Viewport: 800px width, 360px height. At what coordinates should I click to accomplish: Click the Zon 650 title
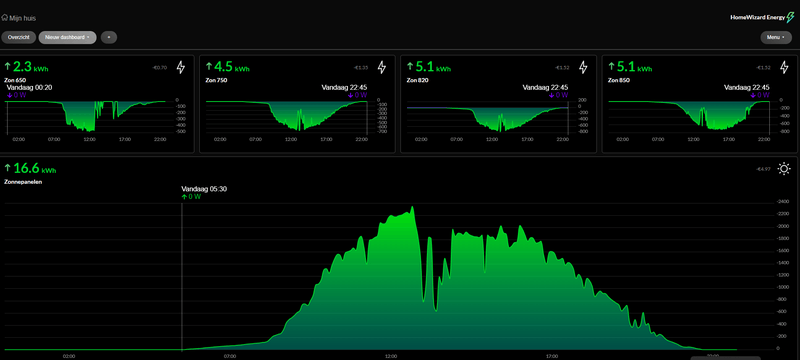[x=15, y=80]
